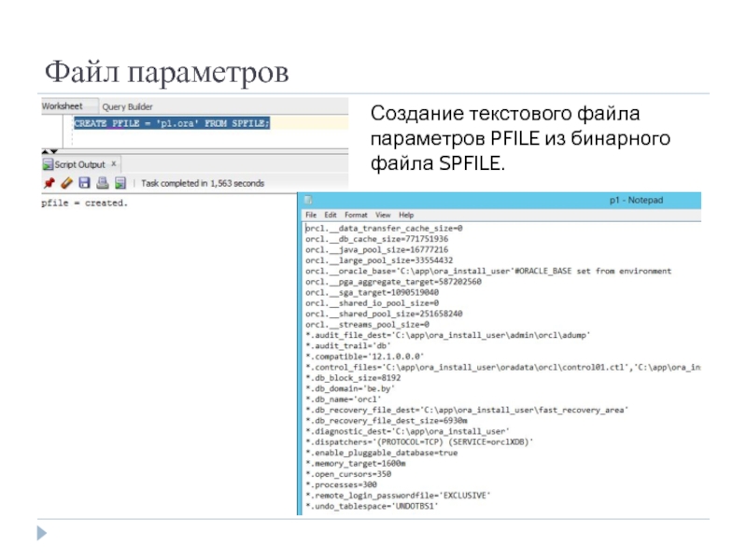The image size is (747, 560).
Task: Open Notepad's View menu
Action: (x=383, y=215)
